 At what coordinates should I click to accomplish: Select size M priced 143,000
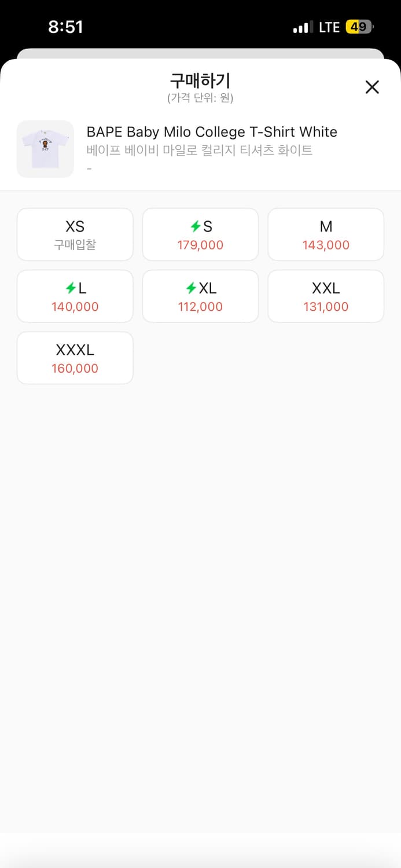click(326, 234)
